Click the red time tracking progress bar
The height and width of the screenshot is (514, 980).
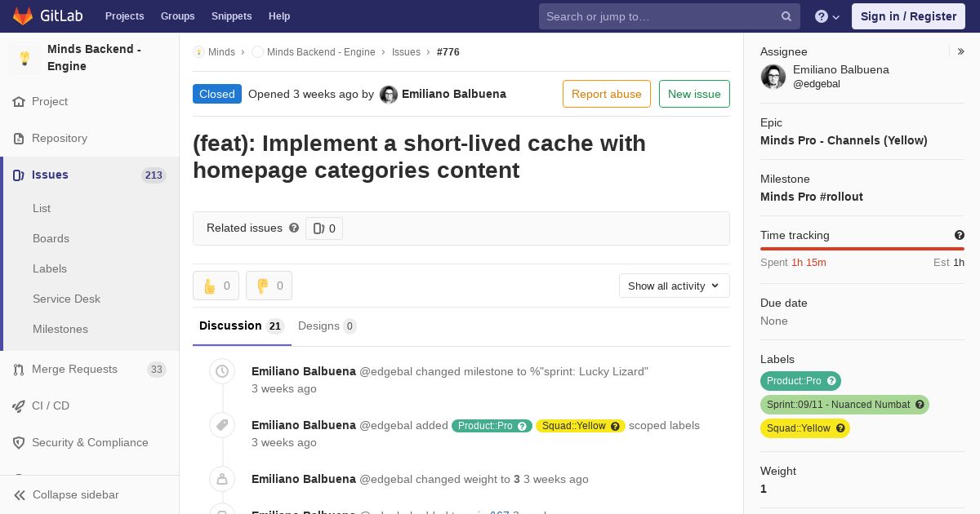point(862,249)
